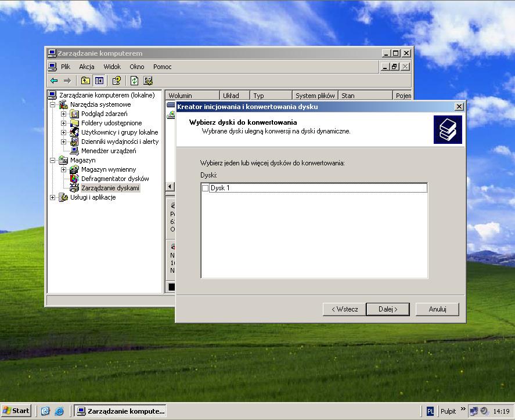Select the Defragmentator dysków tree item

(x=115, y=179)
